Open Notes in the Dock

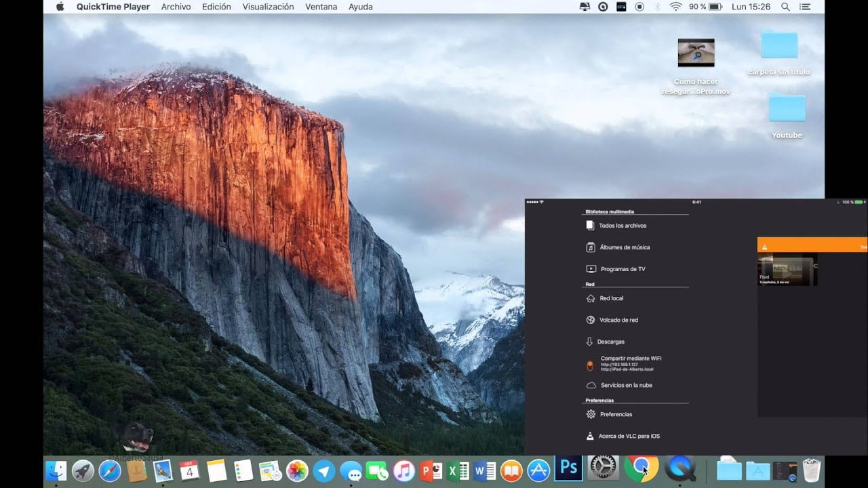point(216,470)
